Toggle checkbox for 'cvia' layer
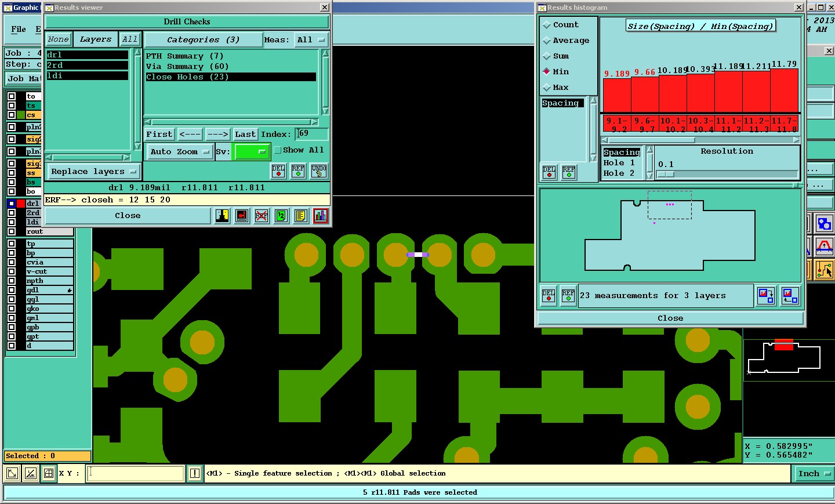Screen dimensions: 835x504 pyautogui.click(x=12, y=262)
